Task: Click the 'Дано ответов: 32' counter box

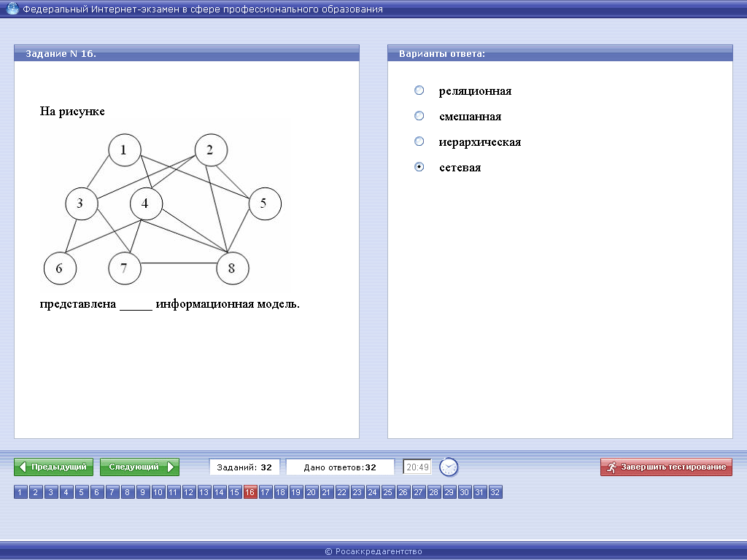Action: click(x=340, y=467)
